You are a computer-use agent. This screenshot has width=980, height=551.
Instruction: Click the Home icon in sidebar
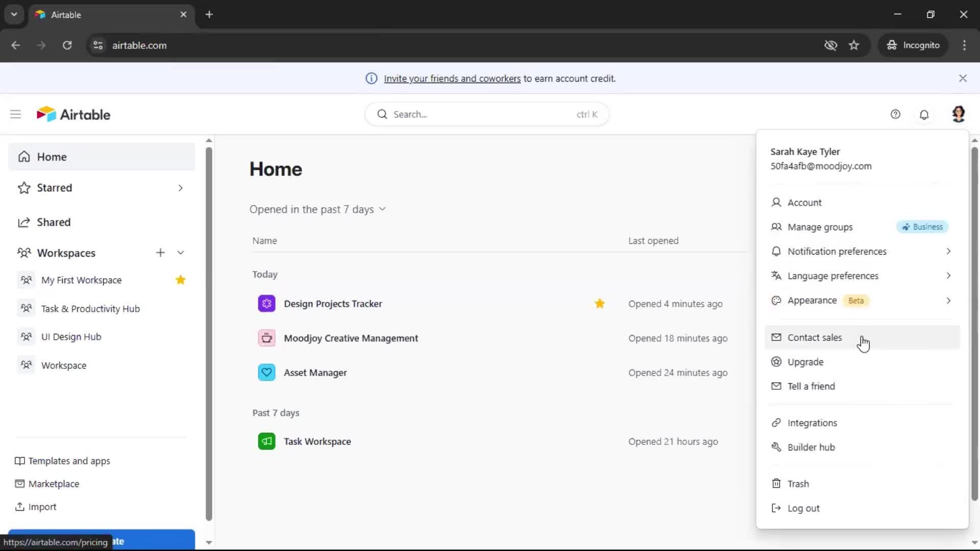pos(24,157)
